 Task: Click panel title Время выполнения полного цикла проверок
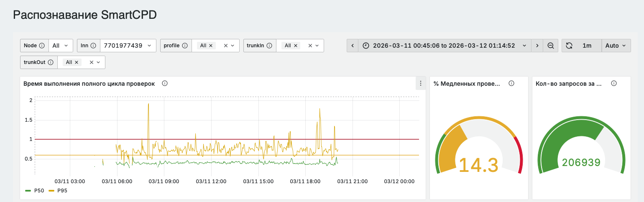pos(89,84)
